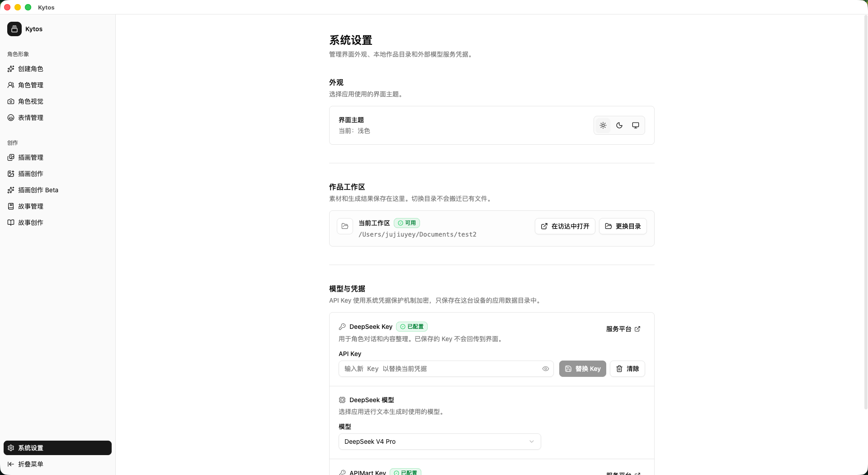Open 表情管理 in the sidebar

57,118
